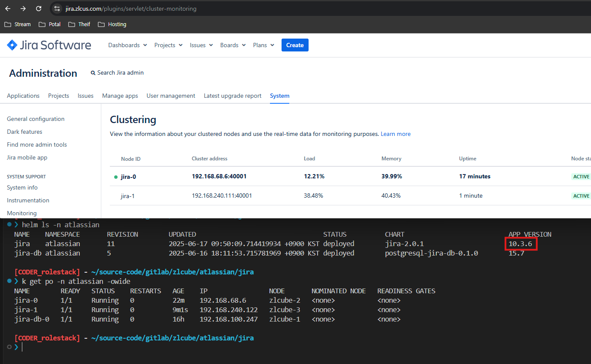Open the Stream bookmark folder
The image size is (591, 364).
(18, 24)
